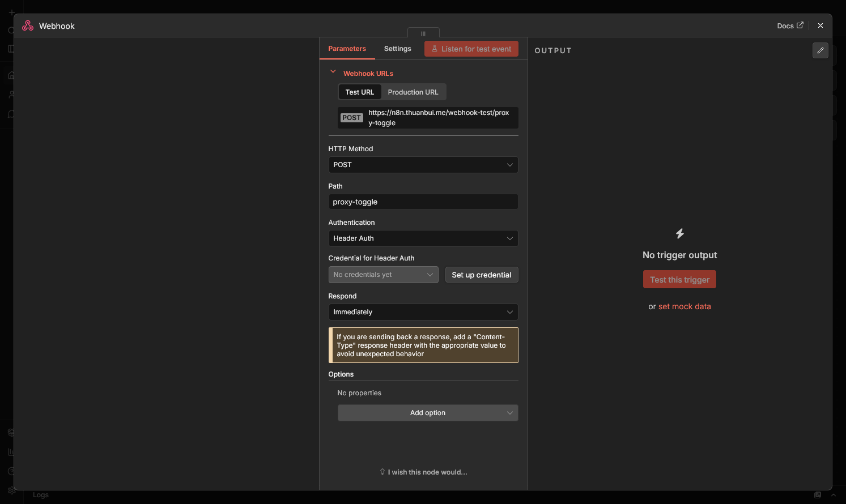This screenshot has width=846, height=504.
Task: Open the set mock data link
Action: [685, 306]
